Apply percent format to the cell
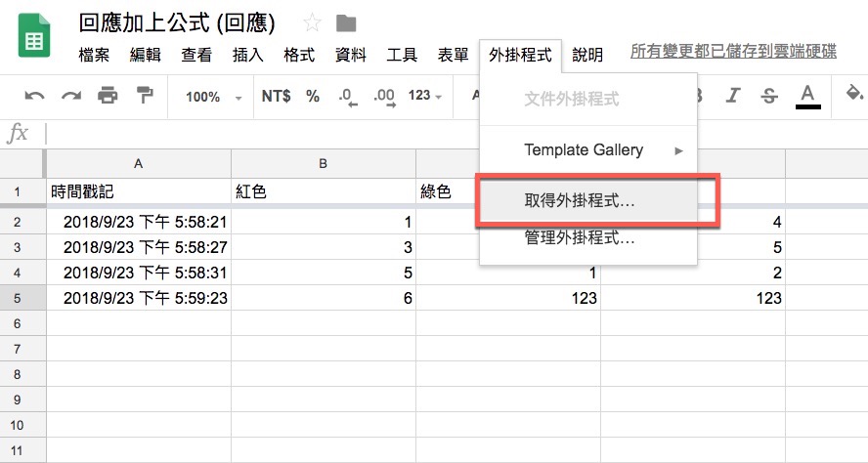Screen dimensions: 868x463 313,96
